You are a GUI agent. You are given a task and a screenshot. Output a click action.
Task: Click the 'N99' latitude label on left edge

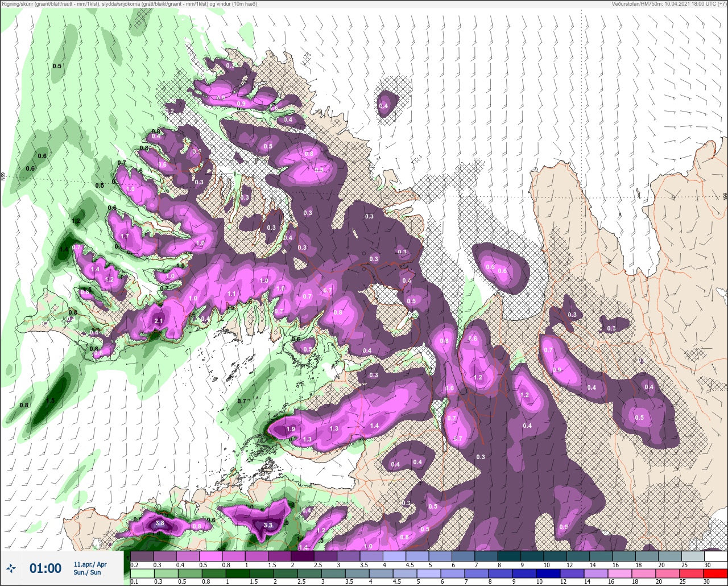click(x=3, y=177)
